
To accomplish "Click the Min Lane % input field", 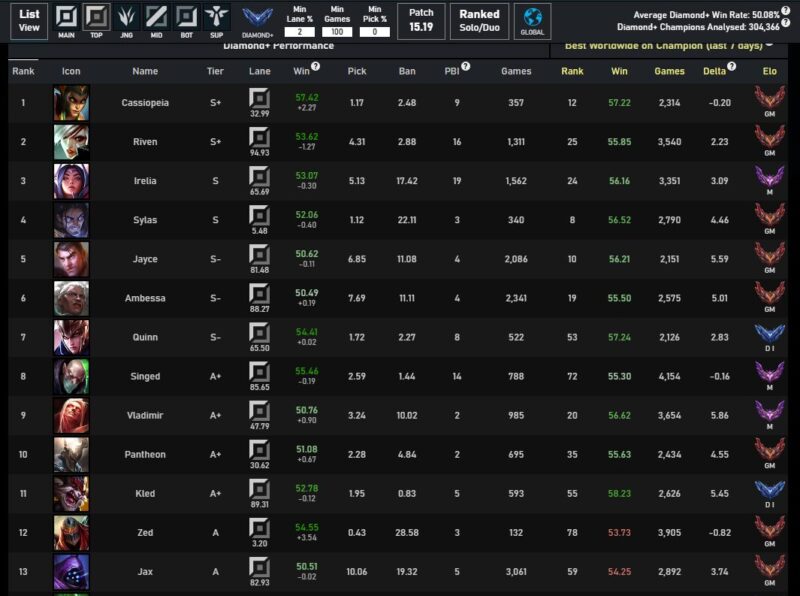I will [x=299, y=32].
